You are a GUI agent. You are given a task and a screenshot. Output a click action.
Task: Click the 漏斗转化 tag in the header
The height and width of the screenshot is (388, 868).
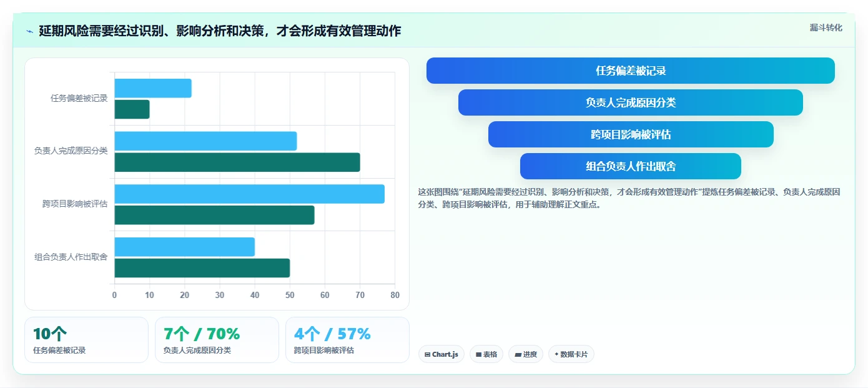(x=826, y=28)
